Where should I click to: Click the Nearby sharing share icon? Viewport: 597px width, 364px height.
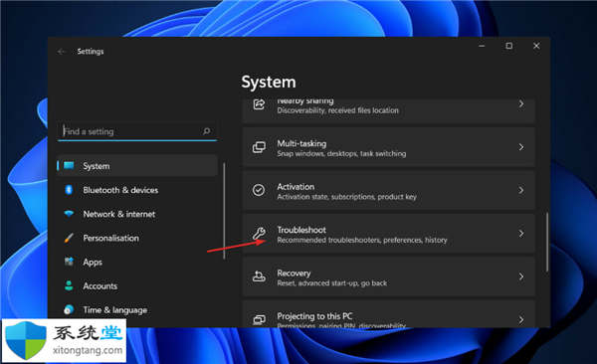click(259, 104)
